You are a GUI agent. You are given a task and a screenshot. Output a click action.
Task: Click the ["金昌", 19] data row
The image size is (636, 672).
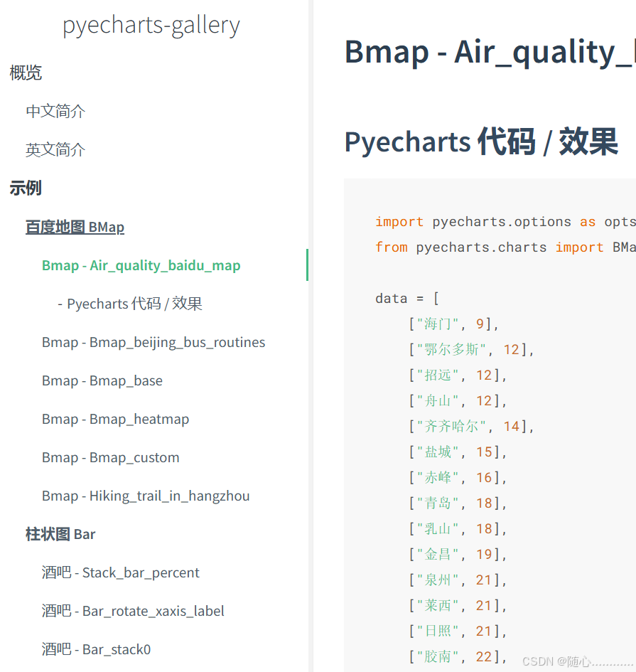tap(458, 555)
